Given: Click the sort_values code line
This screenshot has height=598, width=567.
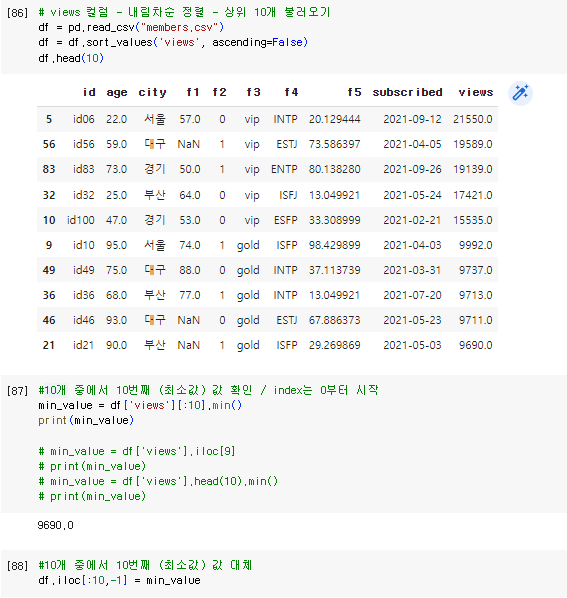Looking at the screenshot, I should [173, 42].
